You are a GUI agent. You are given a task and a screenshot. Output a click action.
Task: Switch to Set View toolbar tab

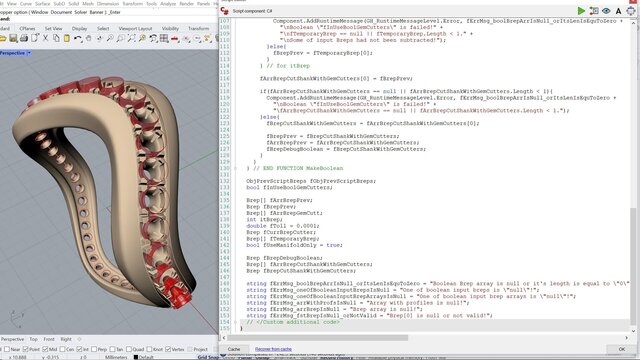(53, 29)
